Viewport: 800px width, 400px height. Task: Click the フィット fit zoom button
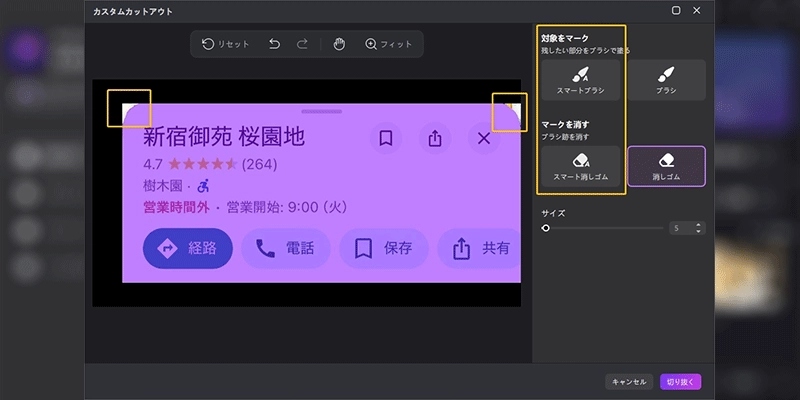(x=389, y=44)
